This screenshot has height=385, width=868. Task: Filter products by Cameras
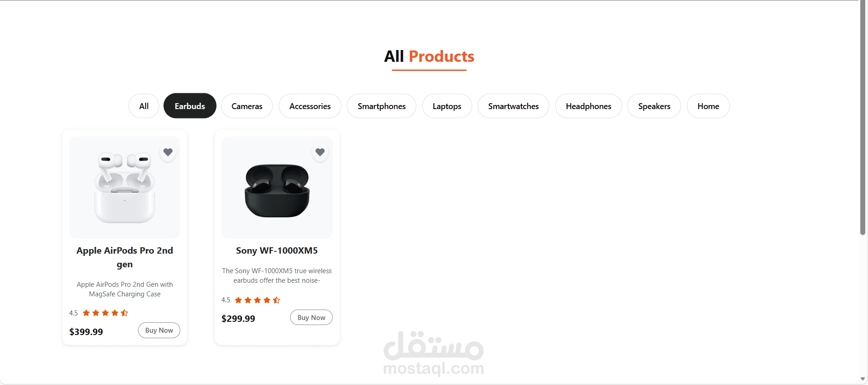(x=247, y=106)
